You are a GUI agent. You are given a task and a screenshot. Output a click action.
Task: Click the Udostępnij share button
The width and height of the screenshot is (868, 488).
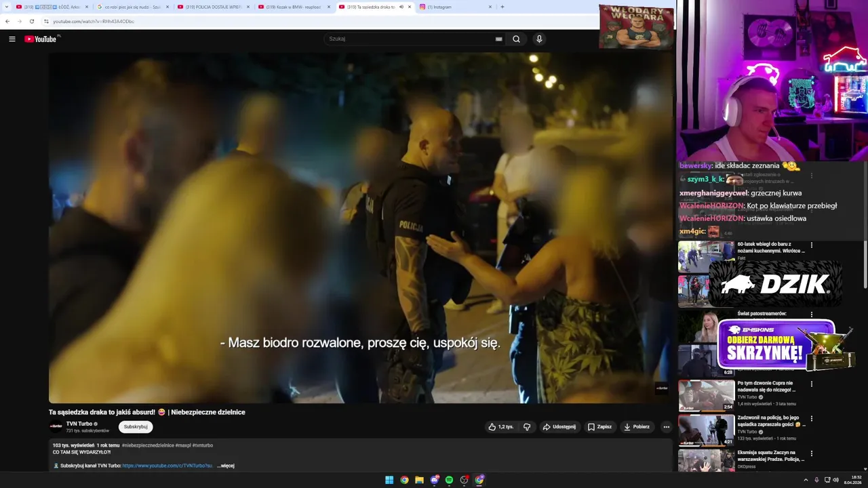pyautogui.click(x=559, y=427)
